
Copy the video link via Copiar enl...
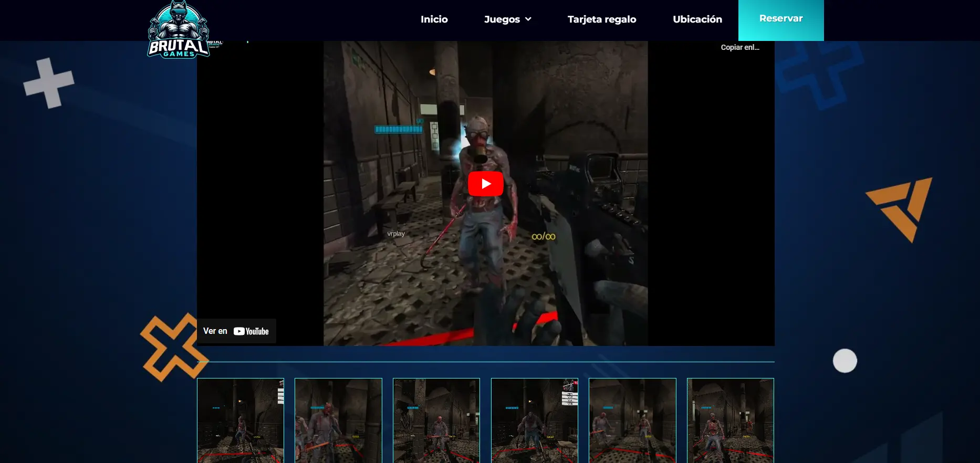click(740, 47)
